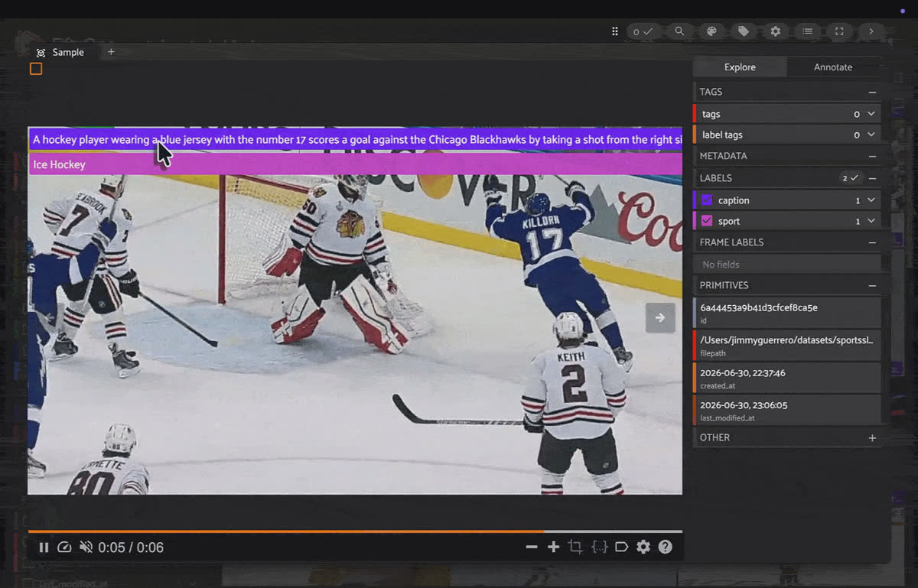Expand the sport field dropdown
This screenshot has width=918, height=588.
871,221
